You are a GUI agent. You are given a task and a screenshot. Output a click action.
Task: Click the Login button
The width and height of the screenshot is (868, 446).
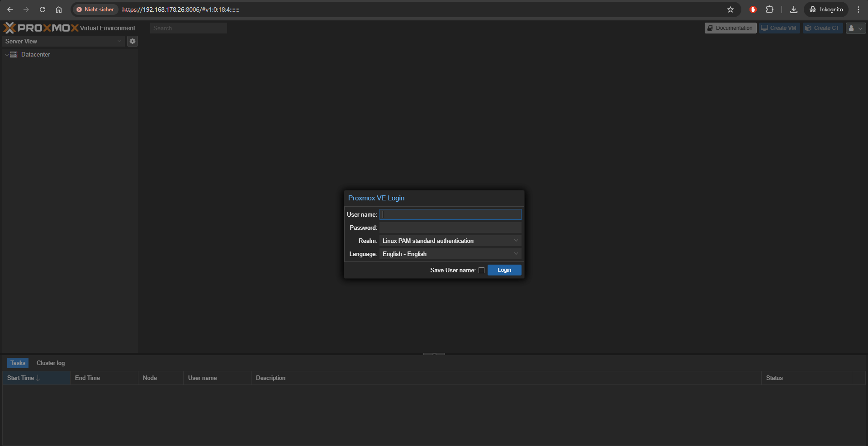[x=504, y=270]
